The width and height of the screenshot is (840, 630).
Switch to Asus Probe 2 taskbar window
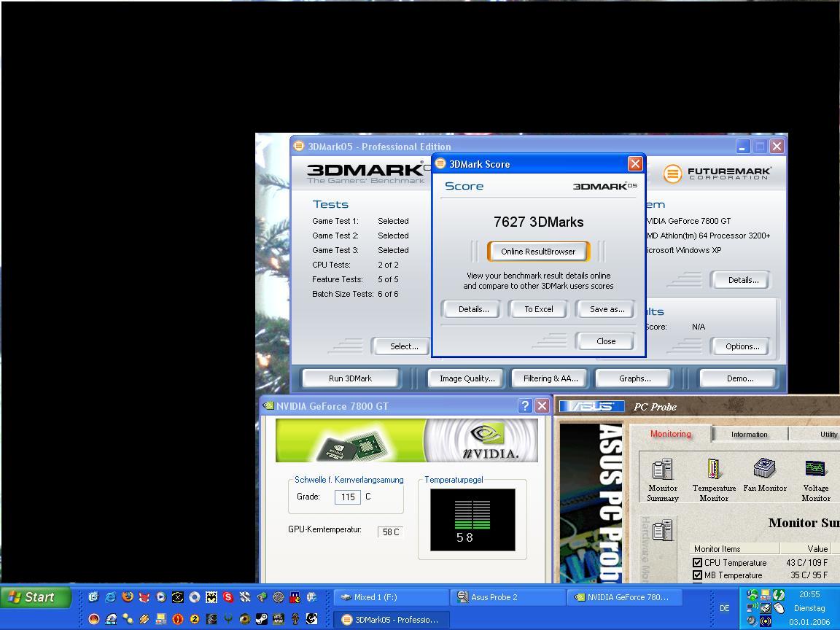tap(507, 596)
